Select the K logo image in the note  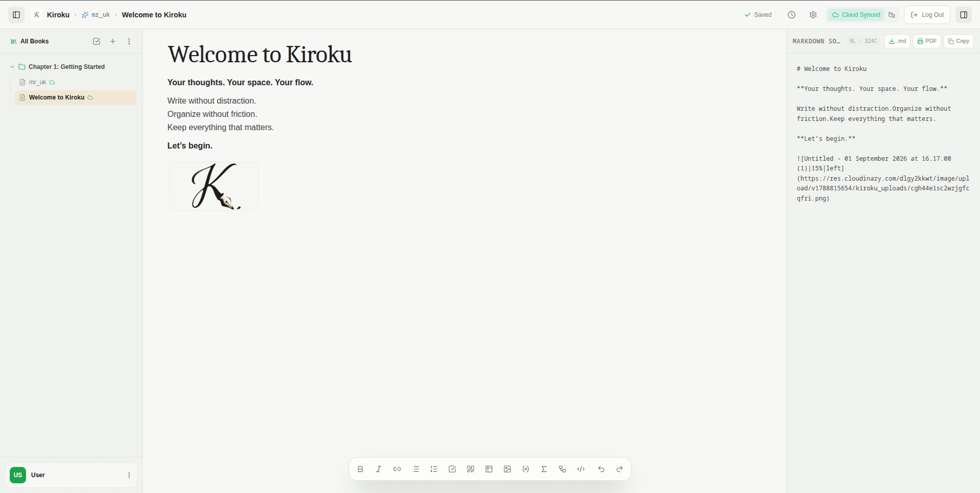click(214, 186)
